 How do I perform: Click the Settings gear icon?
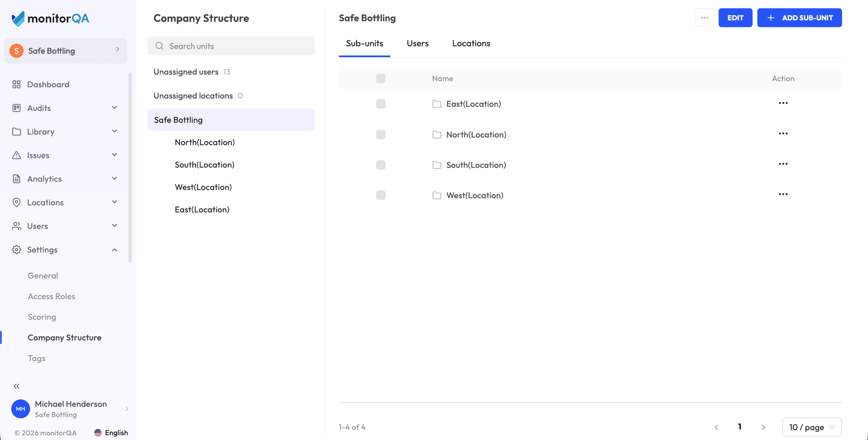point(17,250)
